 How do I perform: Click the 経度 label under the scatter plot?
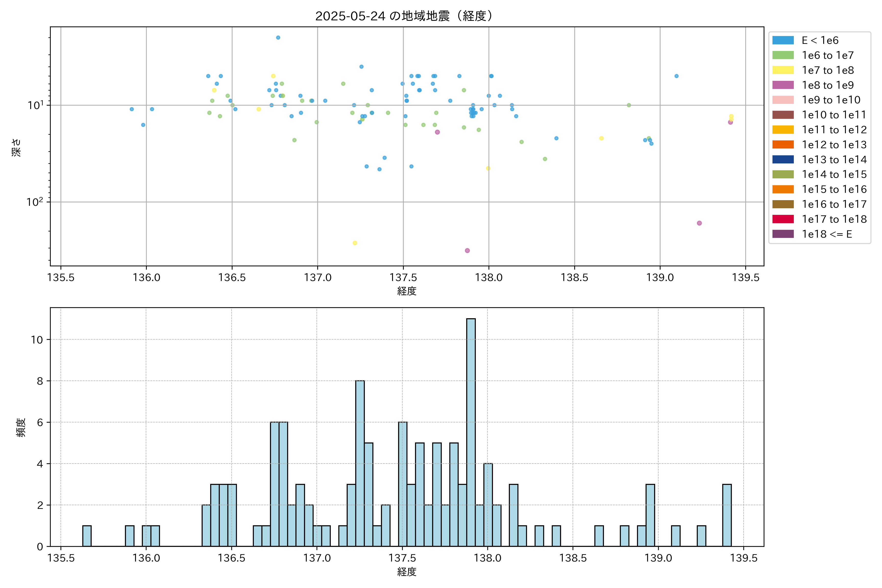[x=407, y=291]
